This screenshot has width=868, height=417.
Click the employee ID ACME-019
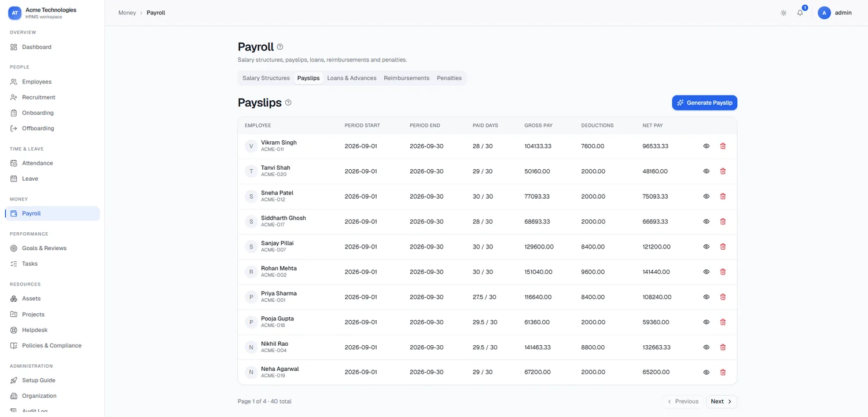(273, 376)
